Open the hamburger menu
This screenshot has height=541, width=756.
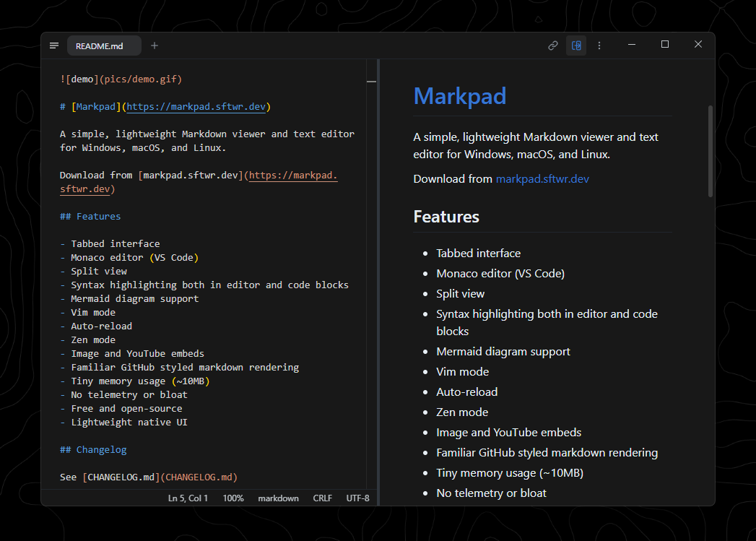point(53,45)
